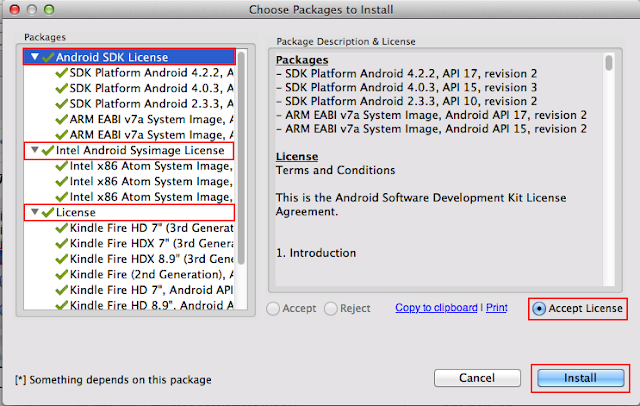Select Intel Android Sysimage License row

pyautogui.click(x=129, y=151)
